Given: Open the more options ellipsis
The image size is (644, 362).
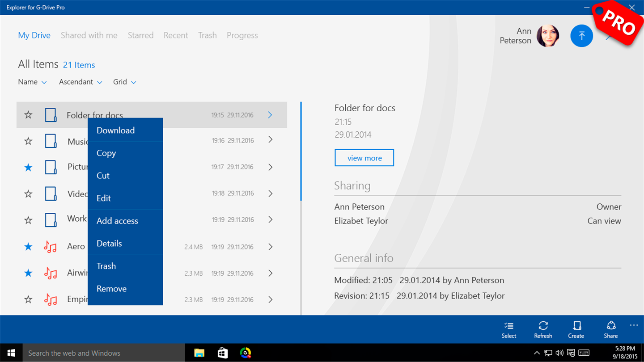Looking at the screenshot, I should coord(634,325).
